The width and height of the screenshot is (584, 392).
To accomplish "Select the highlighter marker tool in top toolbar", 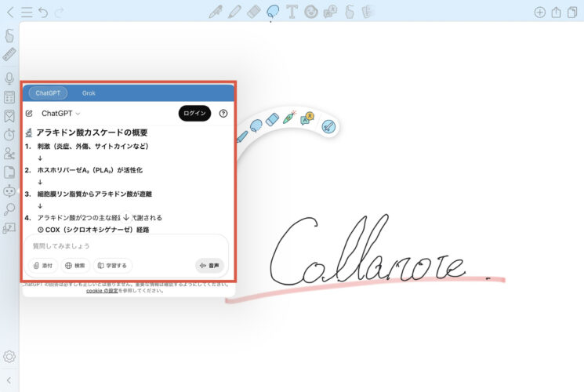I will (x=234, y=12).
